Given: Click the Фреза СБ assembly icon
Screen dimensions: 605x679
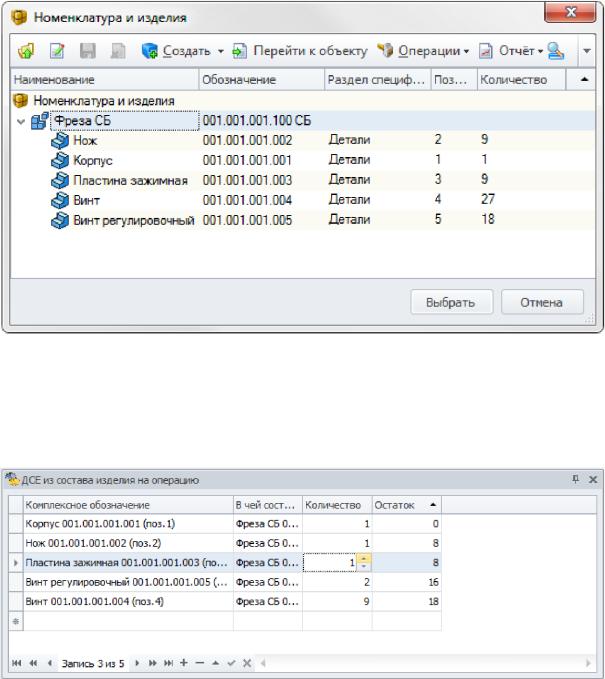Looking at the screenshot, I should point(40,121).
